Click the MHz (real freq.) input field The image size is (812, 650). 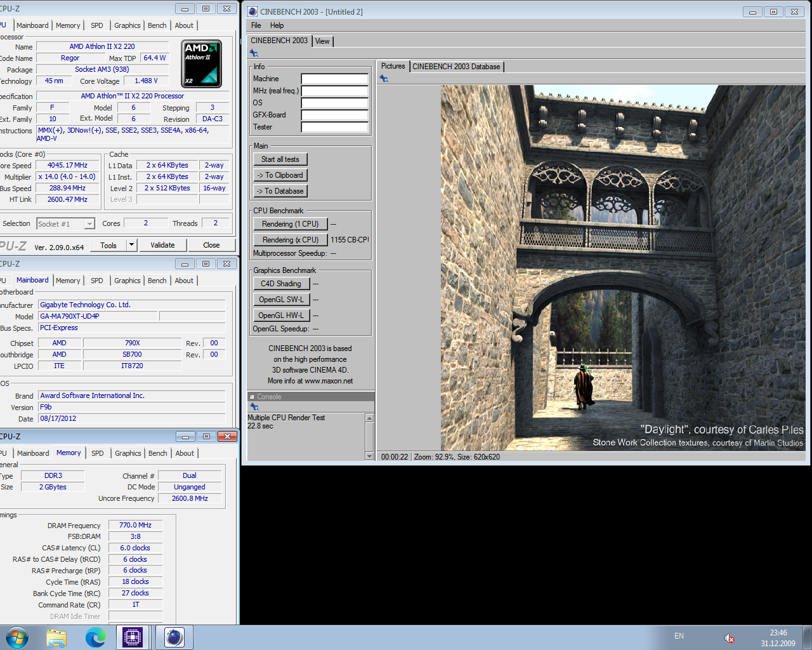tap(335, 91)
